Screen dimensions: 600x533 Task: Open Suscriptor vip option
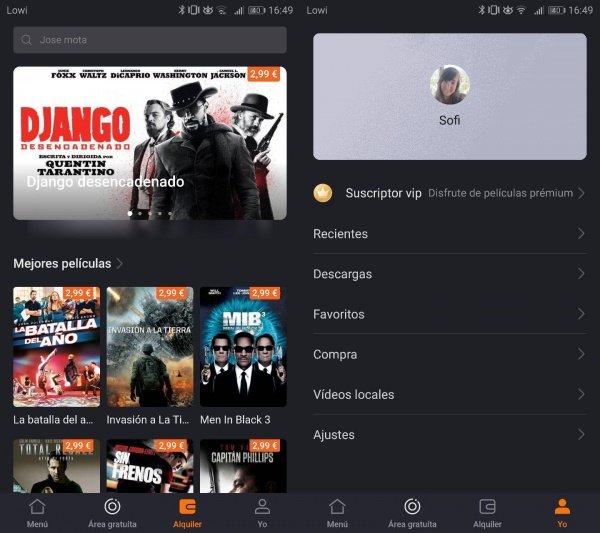450,193
